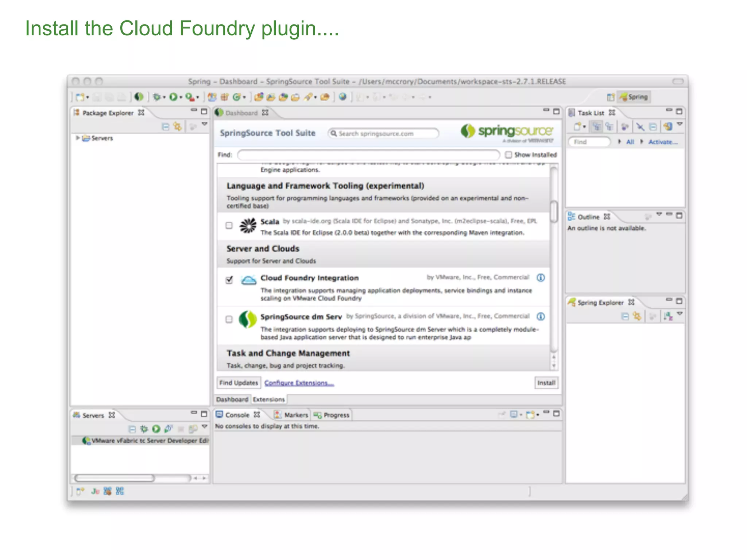Screen dimensions: 747x560
Task: Open Task List view menu dropdown arrow
Action: (680, 124)
